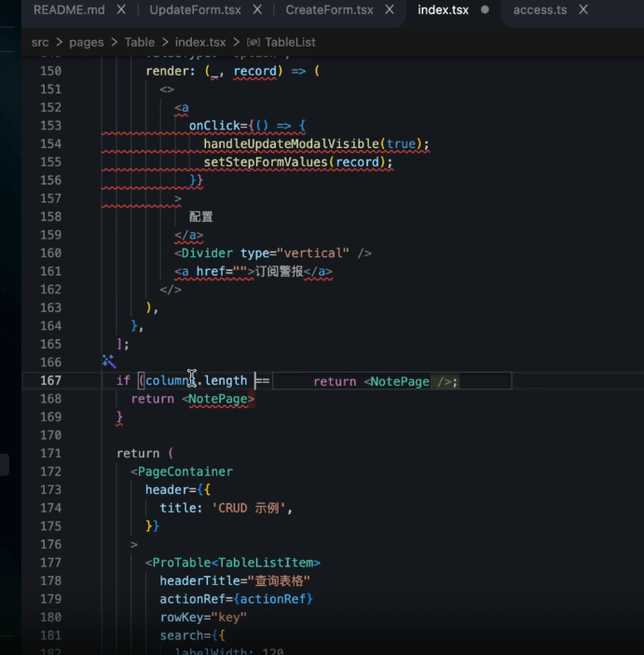Image resolution: width=644 pixels, height=655 pixels.
Task: Click the 配置 text on line 158
Action: (x=201, y=216)
